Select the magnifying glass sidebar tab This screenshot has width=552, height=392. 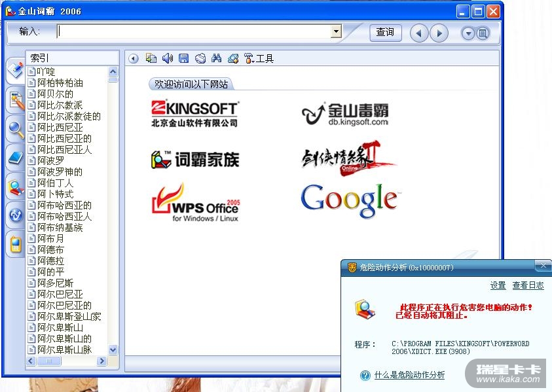[x=16, y=129]
